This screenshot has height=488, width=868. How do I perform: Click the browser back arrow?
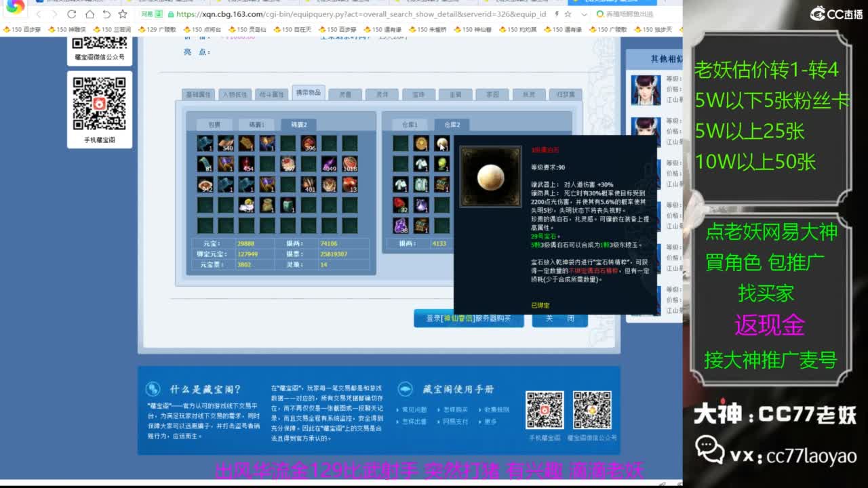(40, 14)
